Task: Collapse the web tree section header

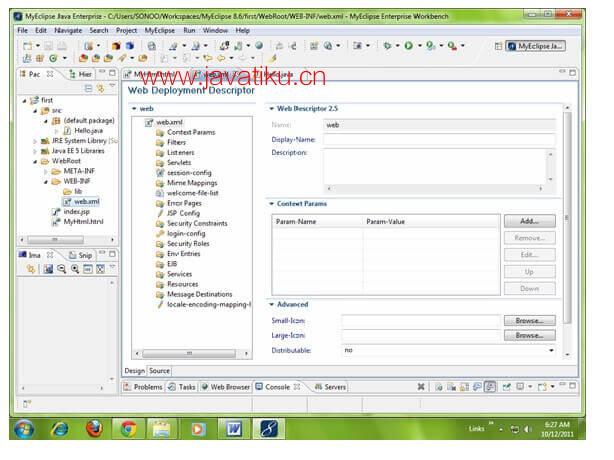Action: (x=134, y=108)
